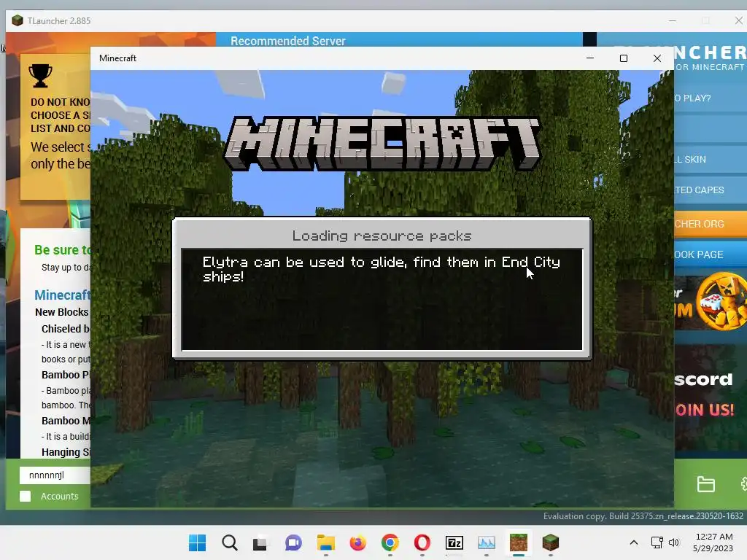Open File Explorer from the taskbar

point(326,542)
